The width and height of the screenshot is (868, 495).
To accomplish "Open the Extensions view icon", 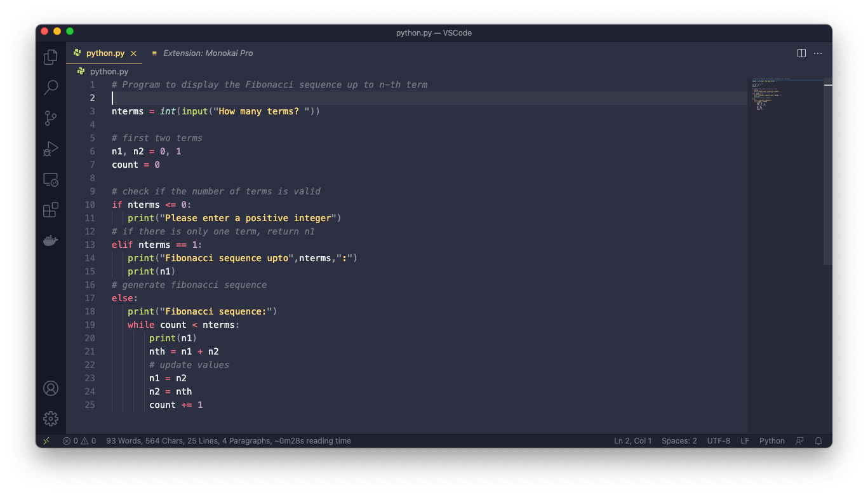I will [x=51, y=210].
